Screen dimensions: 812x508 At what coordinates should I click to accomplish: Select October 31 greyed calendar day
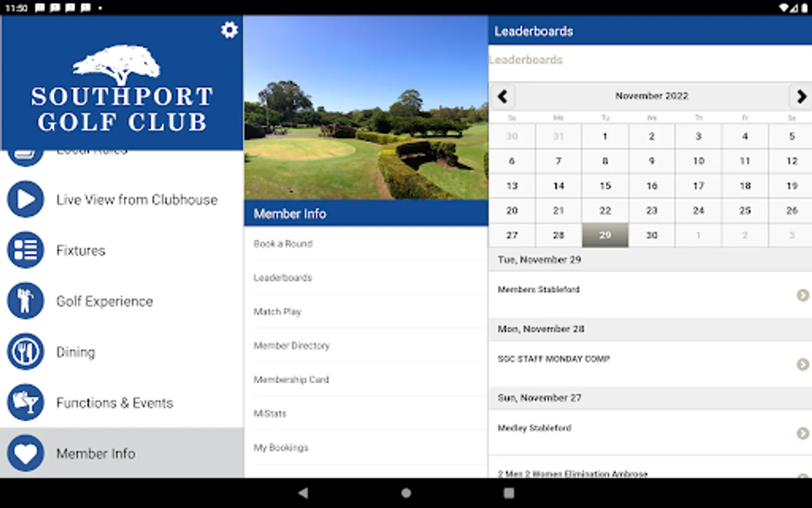pos(558,136)
